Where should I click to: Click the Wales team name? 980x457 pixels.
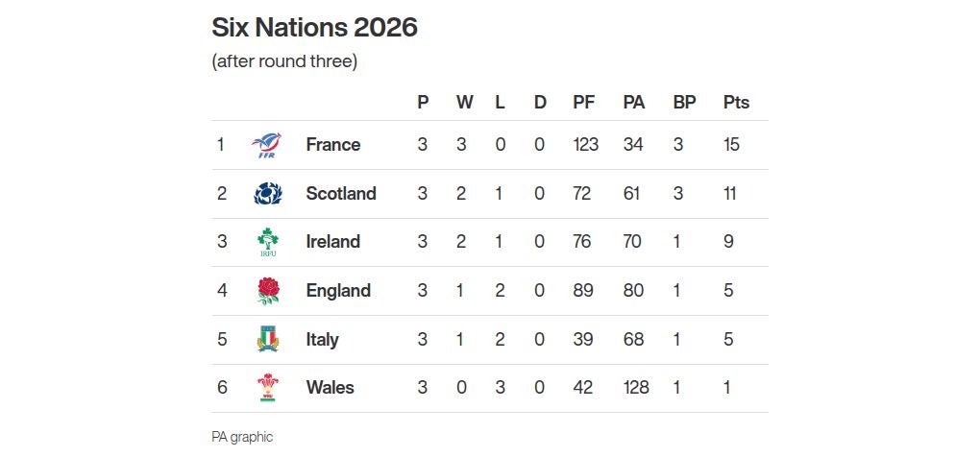(330, 388)
